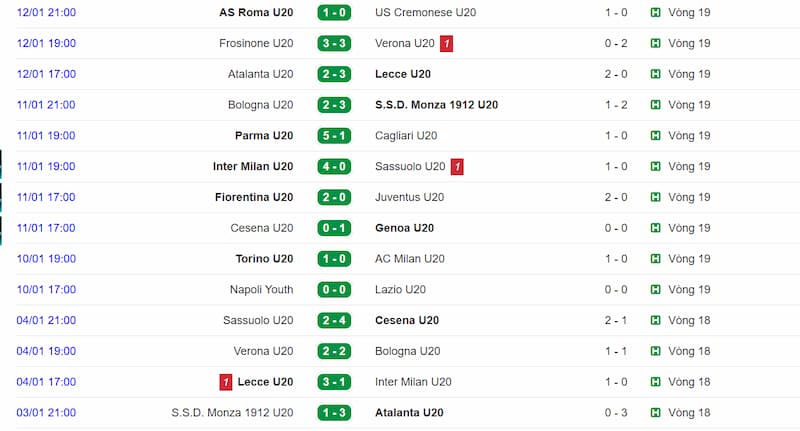Open the 4 - 0 Inter Milan score
The image size is (800, 431).
pos(333,167)
